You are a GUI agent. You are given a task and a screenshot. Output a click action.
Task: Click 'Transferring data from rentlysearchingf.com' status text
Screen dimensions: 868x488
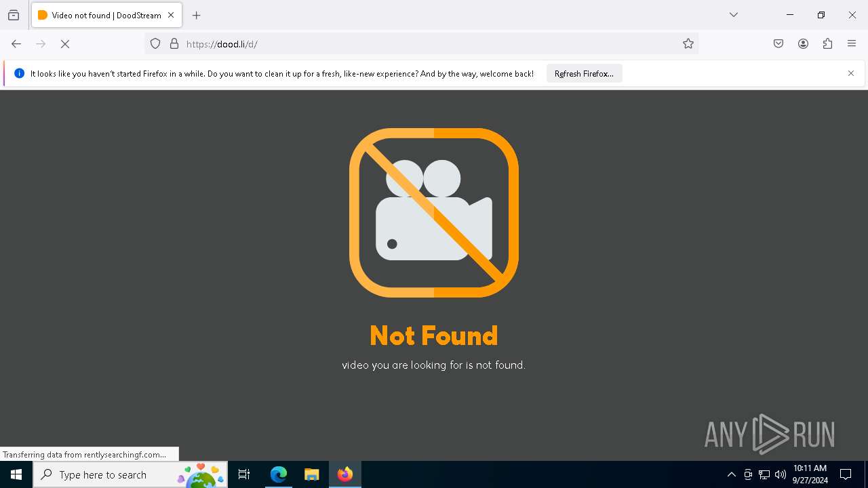[x=85, y=455]
